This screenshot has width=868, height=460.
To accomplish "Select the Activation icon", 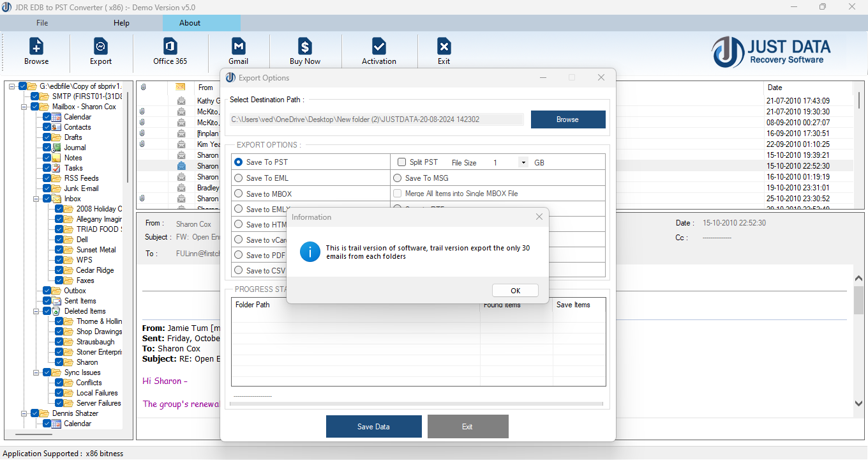I will (378, 50).
